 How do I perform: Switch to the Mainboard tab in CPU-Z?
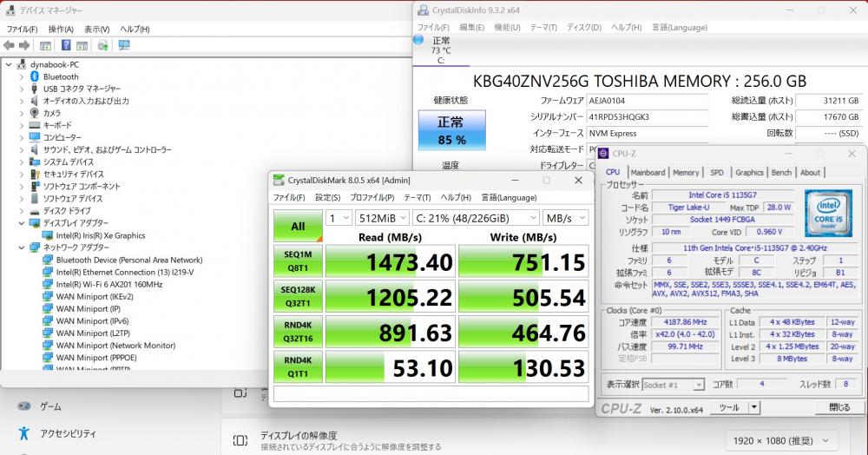click(x=648, y=172)
